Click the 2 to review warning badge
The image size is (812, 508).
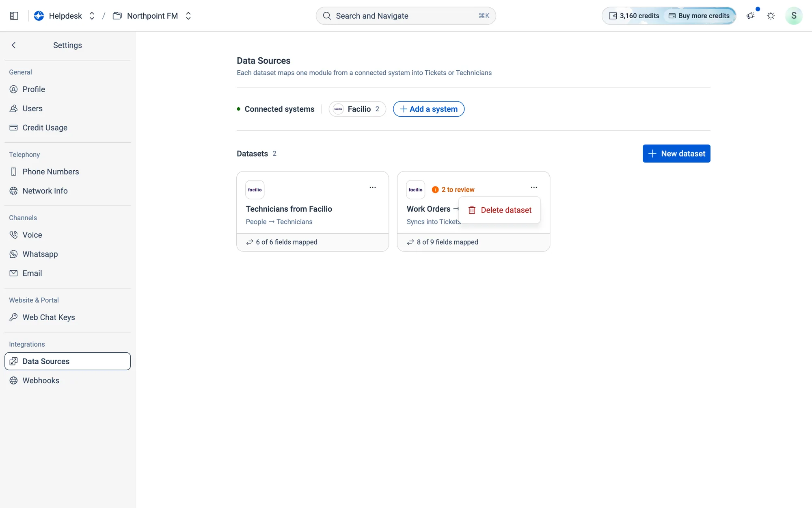coord(453,190)
